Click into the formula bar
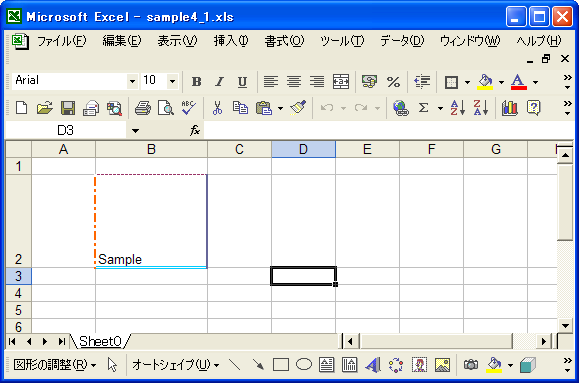Viewport: 579px width, 383px height. [x=388, y=130]
